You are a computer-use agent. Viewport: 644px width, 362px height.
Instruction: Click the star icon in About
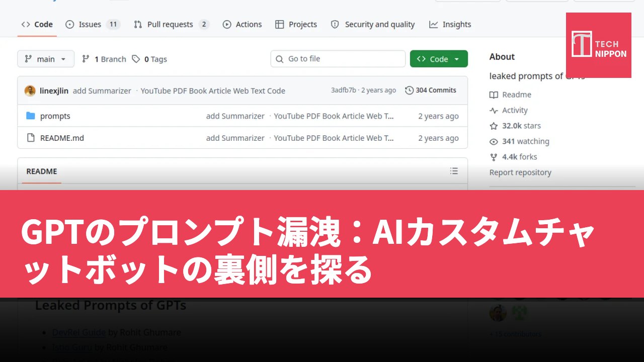tap(494, 126)
